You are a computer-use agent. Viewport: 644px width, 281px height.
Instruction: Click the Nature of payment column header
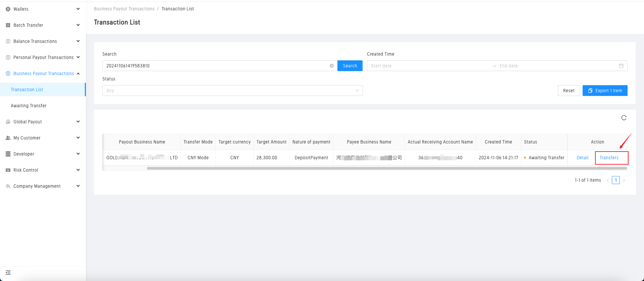point(311,142)
